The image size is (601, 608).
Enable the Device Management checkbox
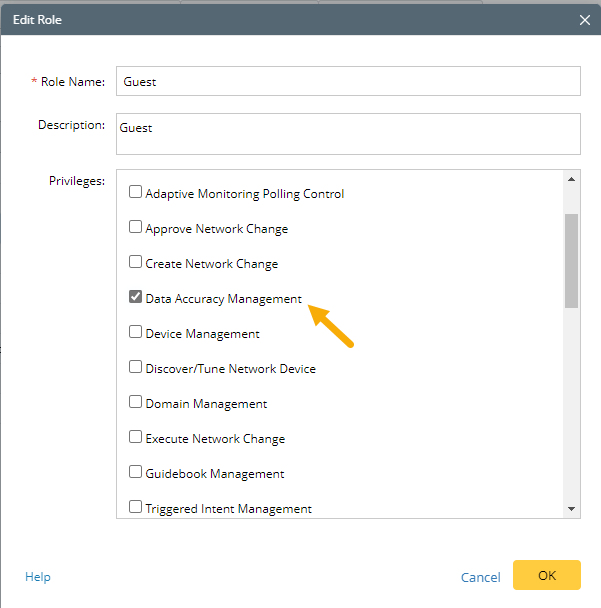(x=135, y=333)
